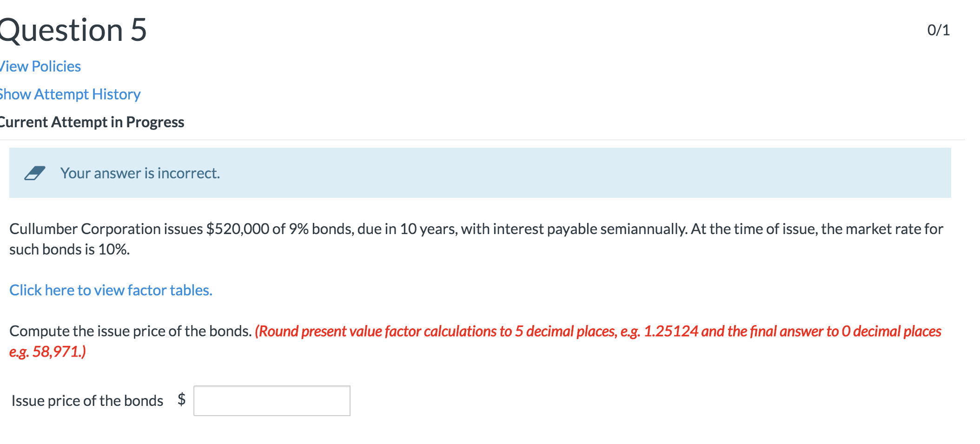Viewport: 980px width, 444px height.
Task: Click the 'Your answer is incorrect' message text
Action: [x=140, y=173]
